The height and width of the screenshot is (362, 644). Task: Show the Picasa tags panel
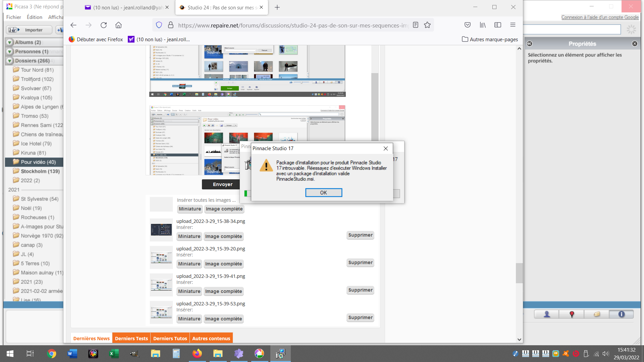(x=597, y=314)
